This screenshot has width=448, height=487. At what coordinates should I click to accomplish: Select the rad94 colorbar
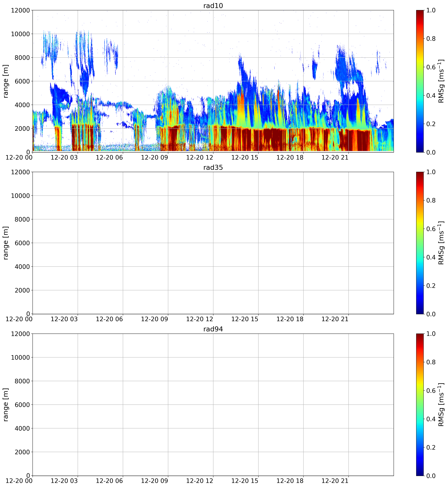[x=420, y=405]
